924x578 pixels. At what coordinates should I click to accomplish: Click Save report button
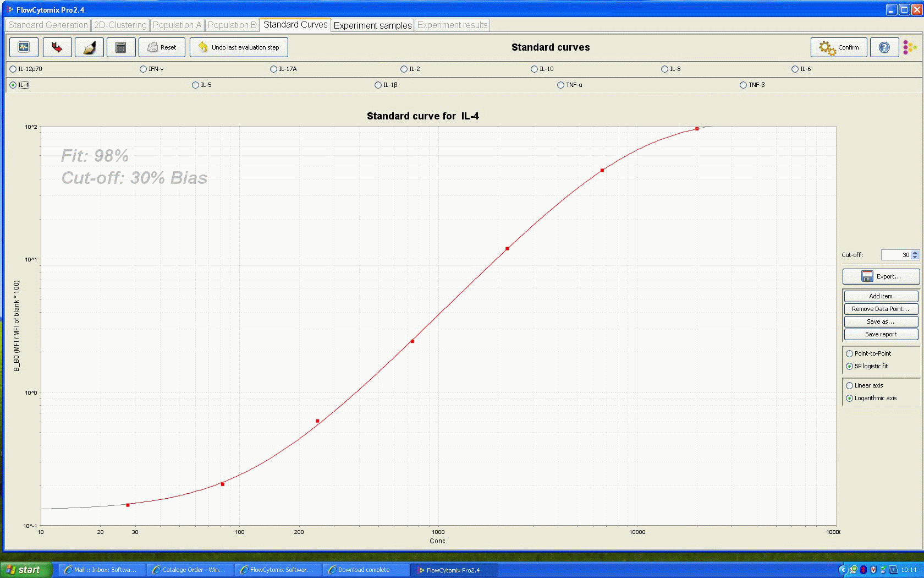click(x=881, y=334)
